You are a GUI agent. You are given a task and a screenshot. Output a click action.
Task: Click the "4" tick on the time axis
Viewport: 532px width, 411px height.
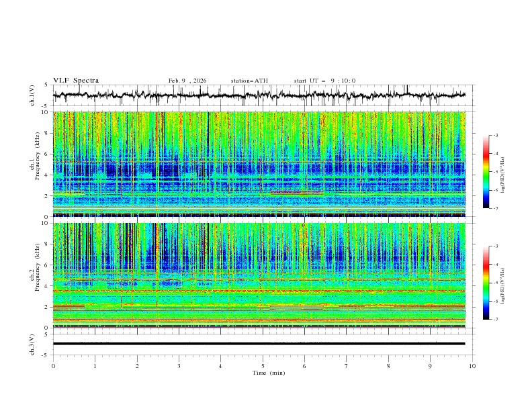pyautogui.click(x=220, y=366)
